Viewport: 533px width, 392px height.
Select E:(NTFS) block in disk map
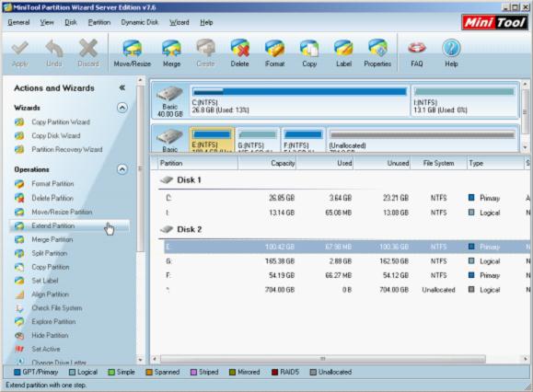tap(212, 140)
